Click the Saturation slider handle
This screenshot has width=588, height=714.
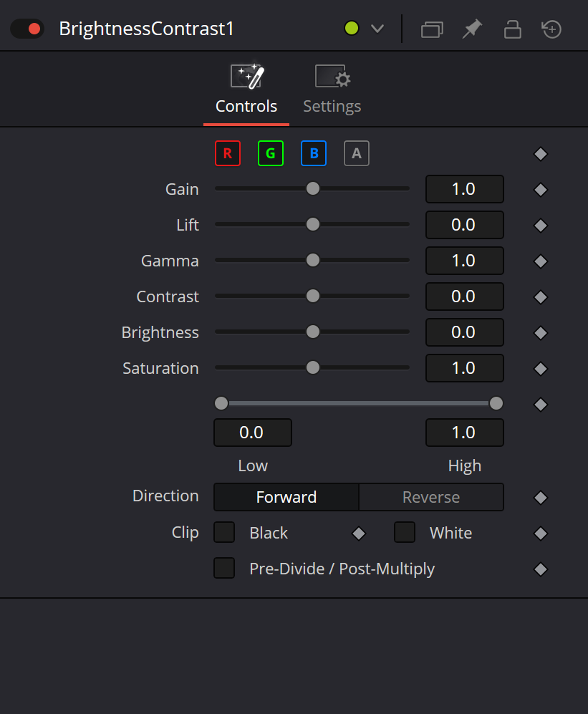[313, 367]
